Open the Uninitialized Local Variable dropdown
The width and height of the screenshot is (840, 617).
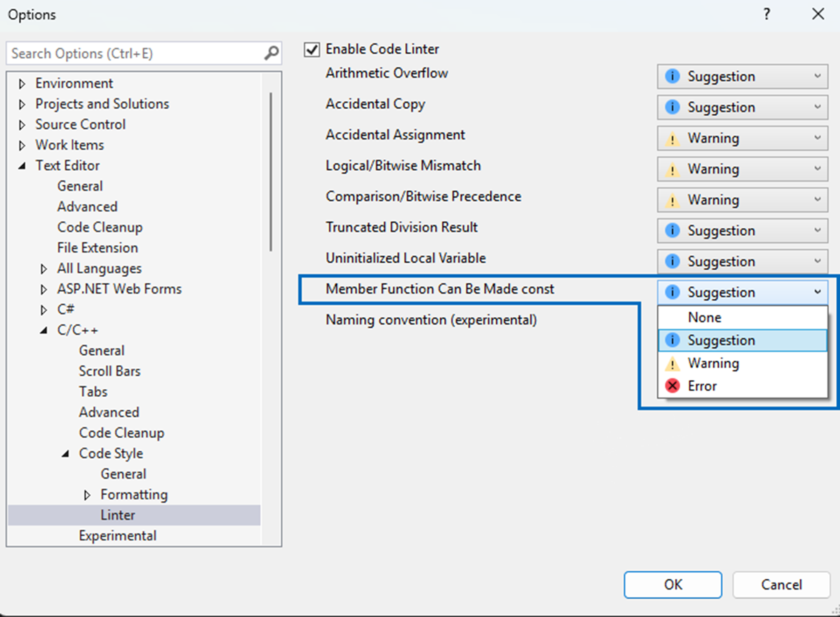(743, 261)
